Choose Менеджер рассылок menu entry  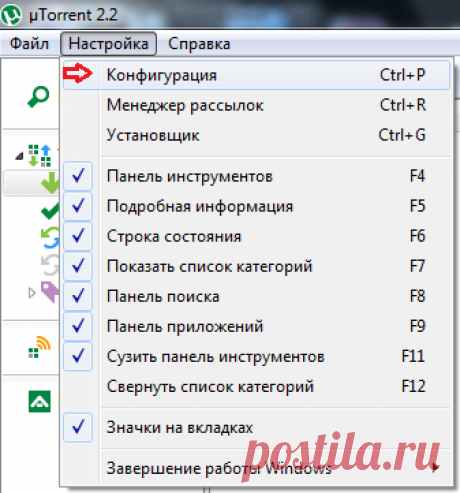point(256,105)
